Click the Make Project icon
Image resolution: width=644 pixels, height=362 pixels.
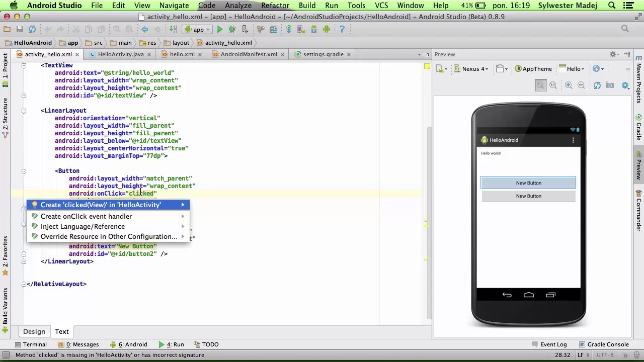173,29
